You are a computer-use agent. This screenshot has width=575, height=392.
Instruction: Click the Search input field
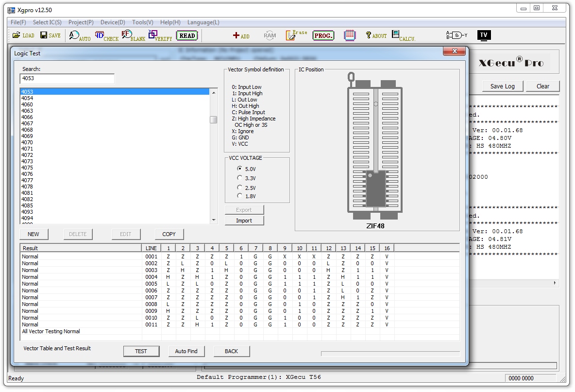(67, 78)
